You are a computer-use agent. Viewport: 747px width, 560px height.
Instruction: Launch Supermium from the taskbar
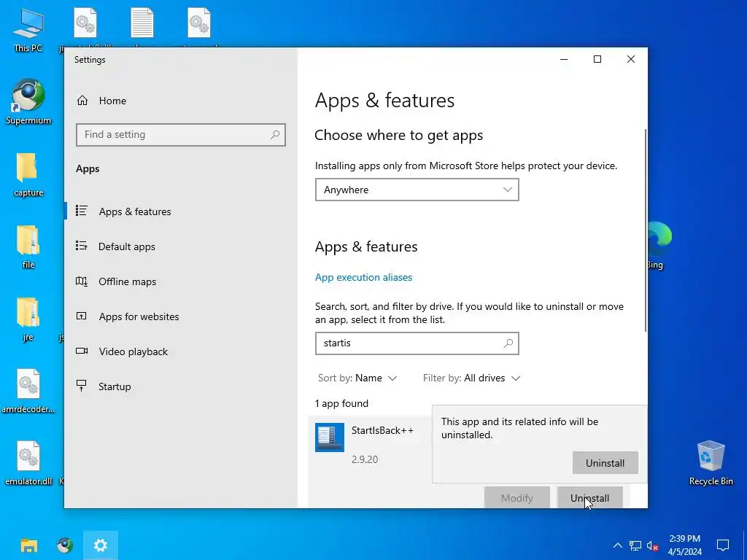(x=65, y=545)
